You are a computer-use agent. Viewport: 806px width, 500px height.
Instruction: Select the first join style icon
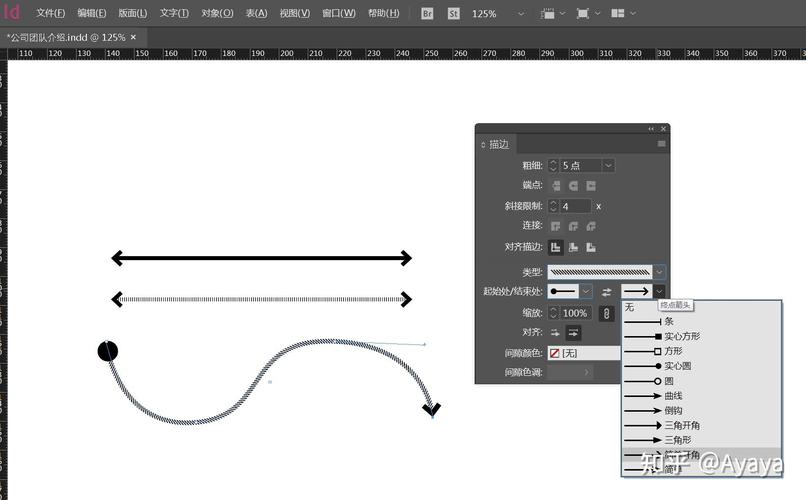pos(556,226)
